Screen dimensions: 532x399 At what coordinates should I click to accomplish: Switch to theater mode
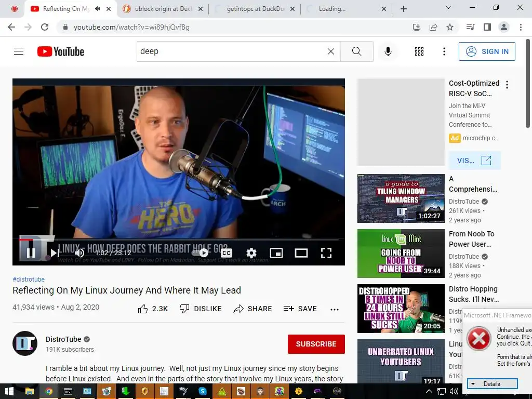click(301, 253)
